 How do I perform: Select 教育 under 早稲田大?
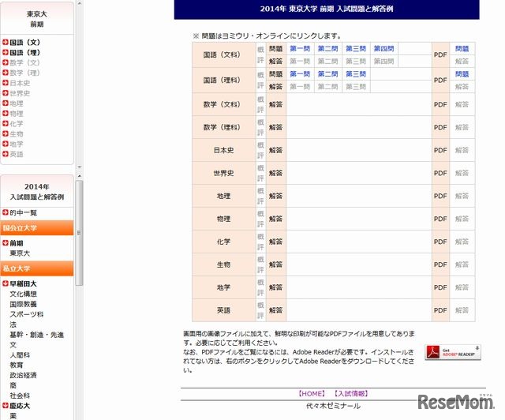pos(17,365)
